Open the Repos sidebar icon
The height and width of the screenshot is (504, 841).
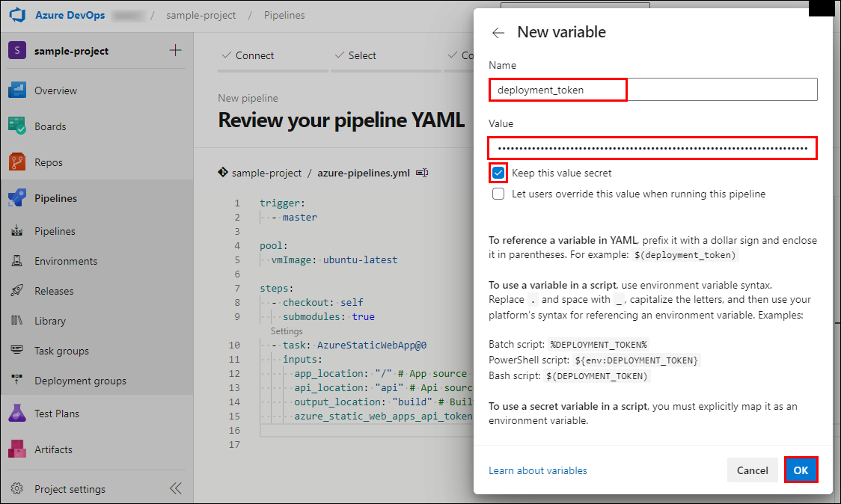pos(17,162)
